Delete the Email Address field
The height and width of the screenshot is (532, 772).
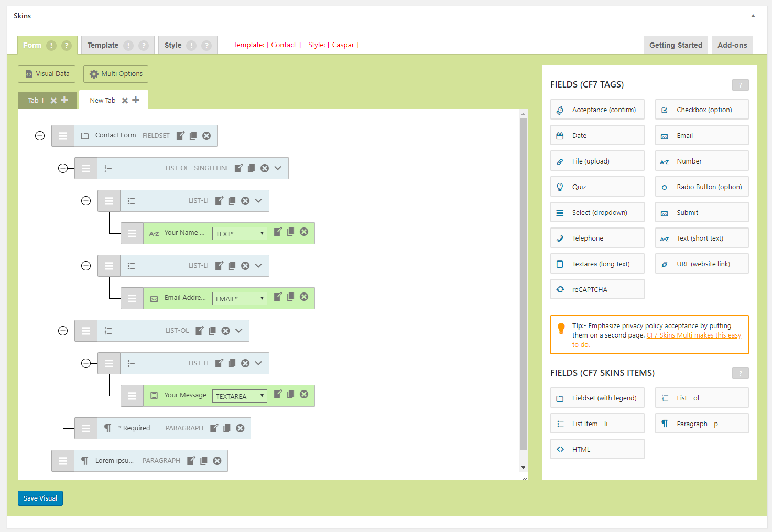point(304,297)
